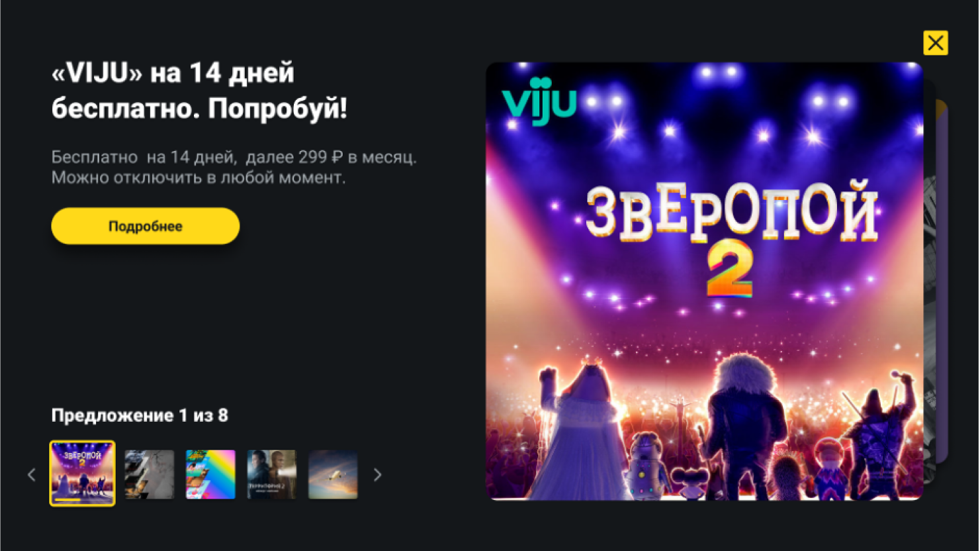
Task: Go to previous offer with left chevron
Action: [x=31, y=474]
